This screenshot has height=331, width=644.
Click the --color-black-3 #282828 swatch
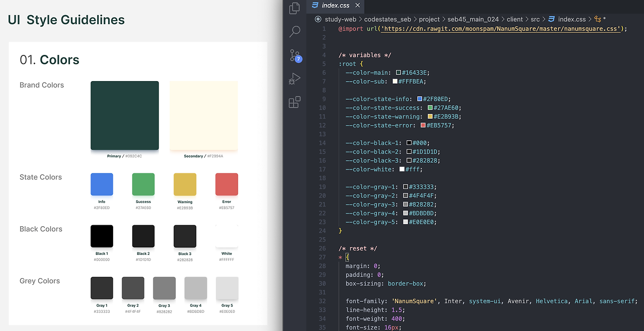click(409, 161)
